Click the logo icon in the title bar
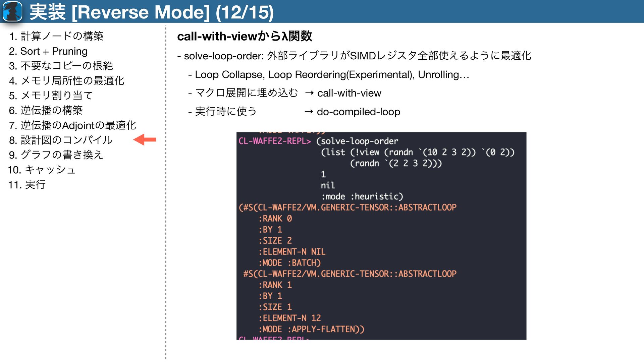The width and height of the screenshot is (644, 362). (12, 11)
